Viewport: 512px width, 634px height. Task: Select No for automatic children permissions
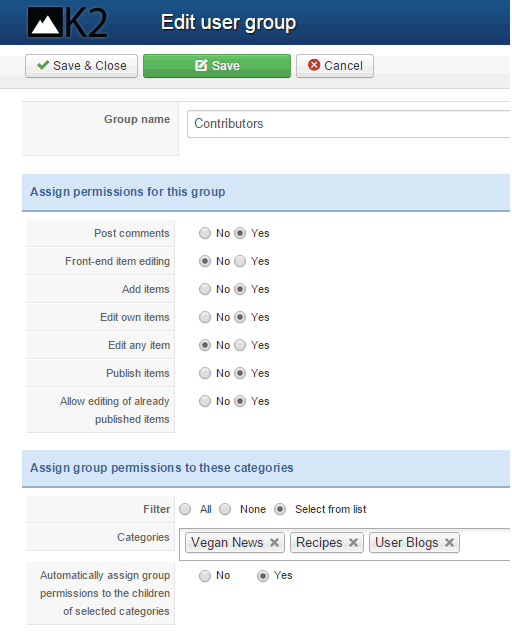coord(205,576)
